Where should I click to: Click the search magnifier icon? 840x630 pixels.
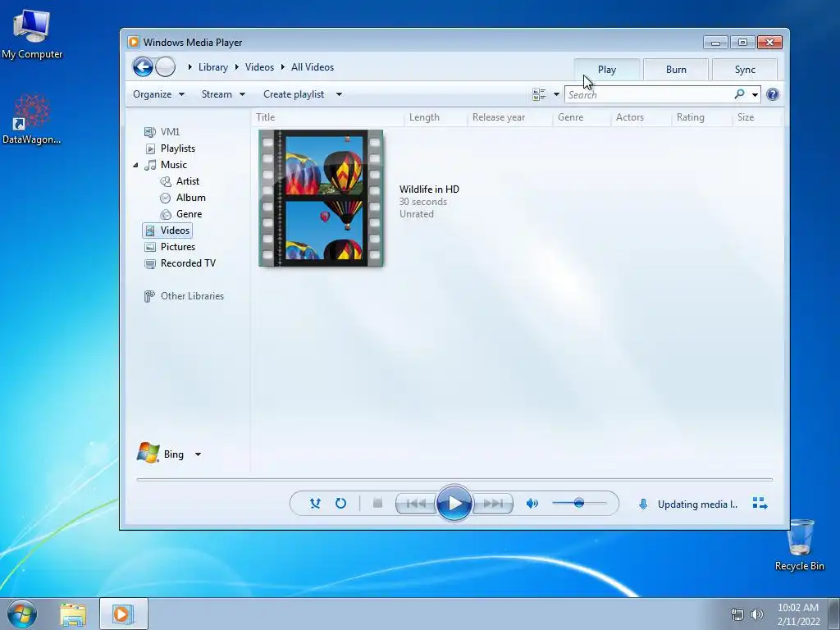[x=739, y=94]
